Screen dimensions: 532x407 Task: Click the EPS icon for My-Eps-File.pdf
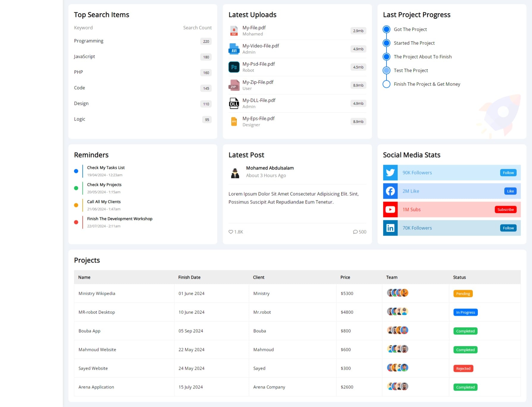pos(234,121)
